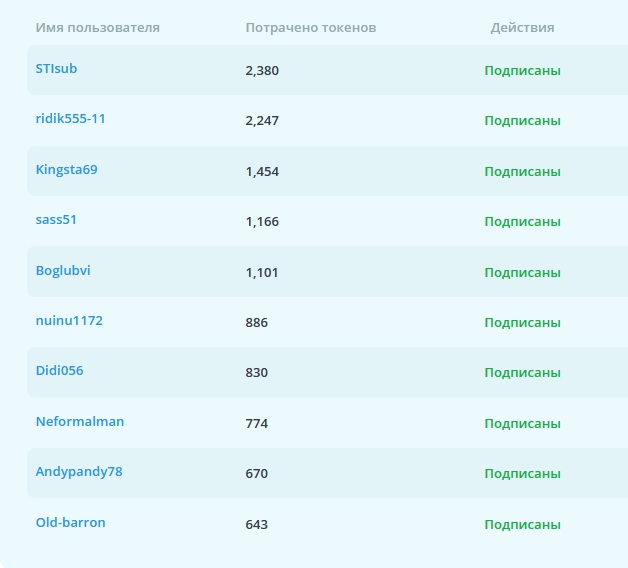Image resolution: width=628 pixels, height=568 pixels.
Task: Open Old-barron user link
Action: (x=70, y=522)
